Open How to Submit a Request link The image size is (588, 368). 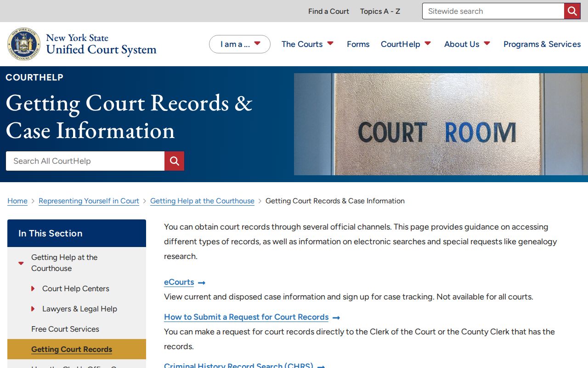tap(246, 317)
